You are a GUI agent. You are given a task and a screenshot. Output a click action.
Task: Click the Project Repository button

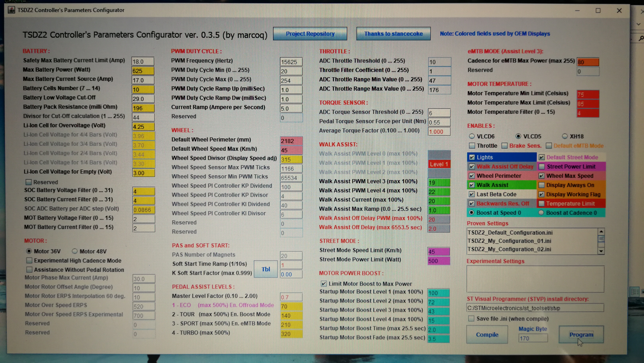tap(310, 34)
